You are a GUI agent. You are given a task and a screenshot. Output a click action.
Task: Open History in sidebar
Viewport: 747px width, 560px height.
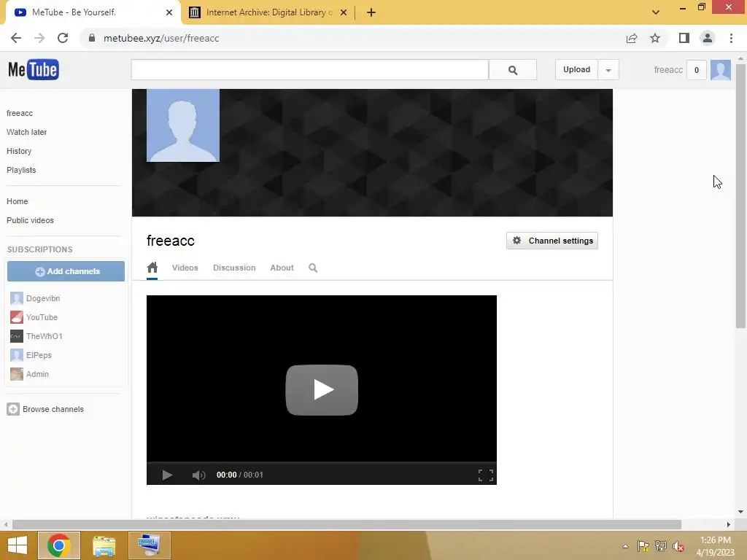click(19, 151)
